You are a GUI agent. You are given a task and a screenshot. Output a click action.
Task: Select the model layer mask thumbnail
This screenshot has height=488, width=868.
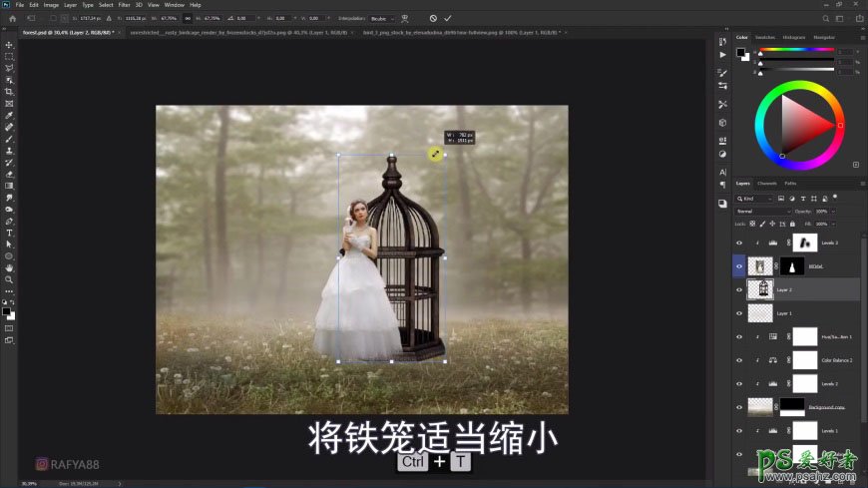pos(791,266)
